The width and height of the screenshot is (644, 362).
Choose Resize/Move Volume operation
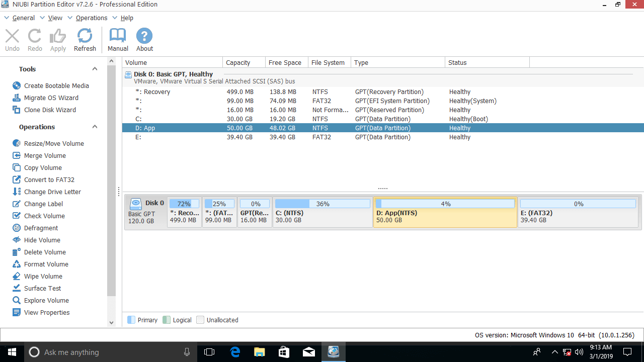coord(53,144)
